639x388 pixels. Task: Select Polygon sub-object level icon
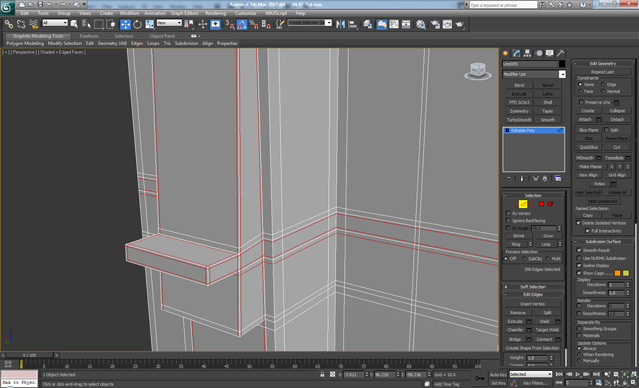542,204
